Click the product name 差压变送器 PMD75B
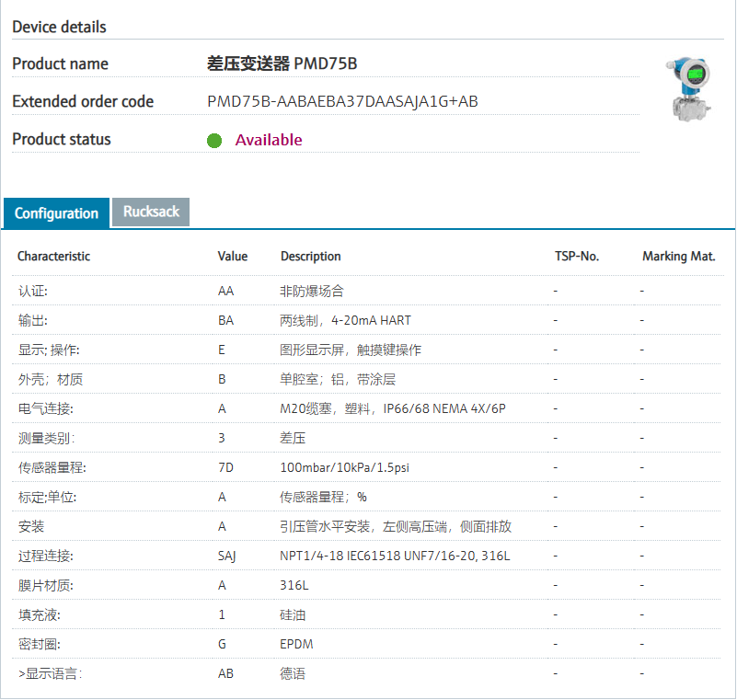 282,63
